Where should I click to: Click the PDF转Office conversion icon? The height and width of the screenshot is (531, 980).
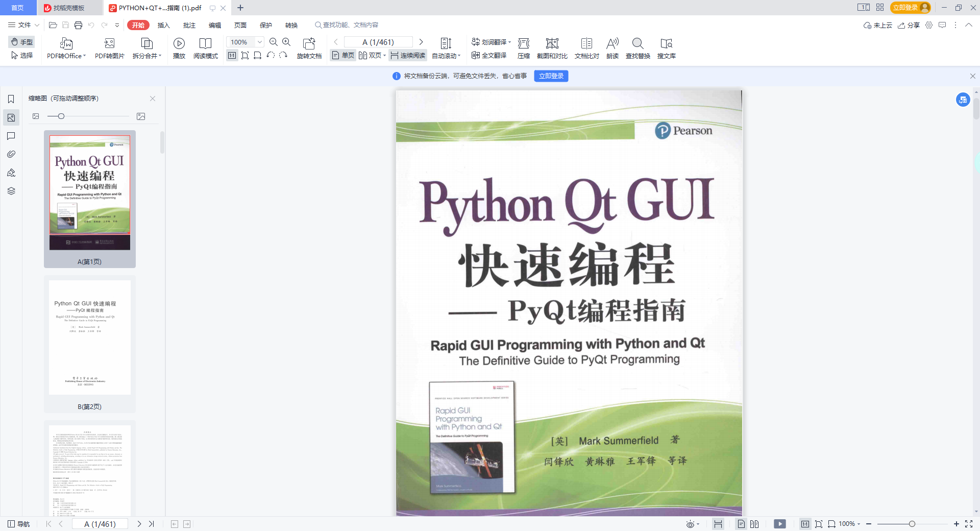[x=66, y=44]
